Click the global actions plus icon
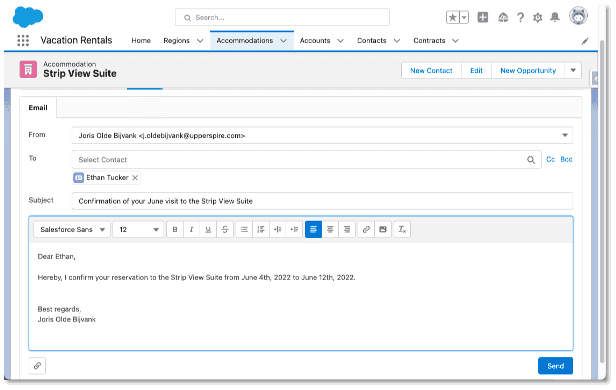616x390 pixels. click(x=482, y=17)
